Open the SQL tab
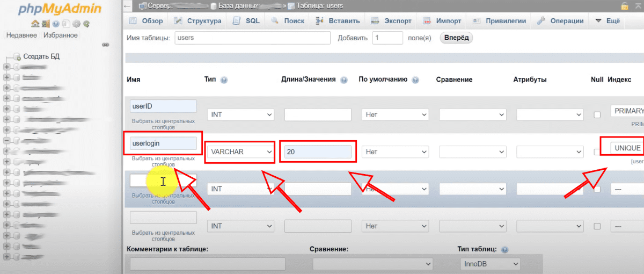The height and width of the screenshot is (274, 644). [x=246, y=21]
